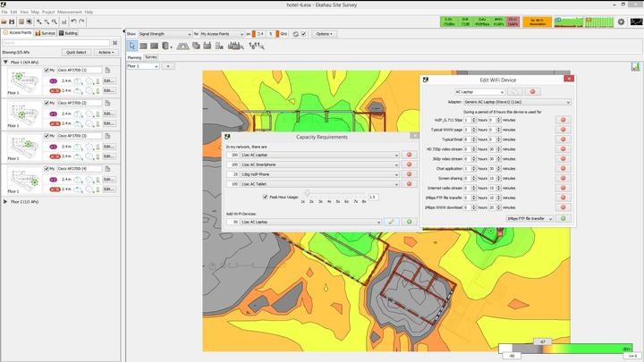Click the No Wi-Fi Association status button
This screenshot has height=362, width=644.
[x=537, y=21]
